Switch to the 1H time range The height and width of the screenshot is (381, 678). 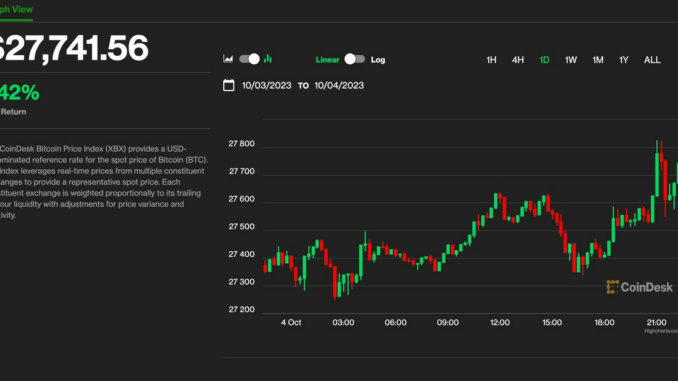tap(491, 60)
